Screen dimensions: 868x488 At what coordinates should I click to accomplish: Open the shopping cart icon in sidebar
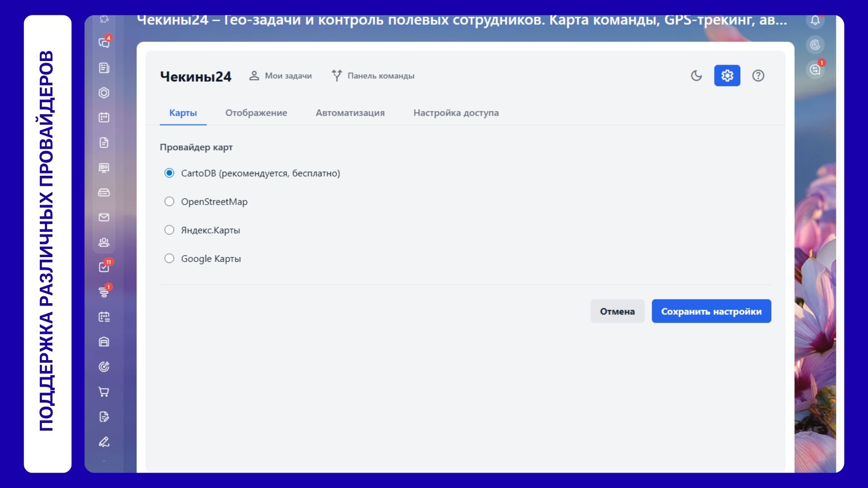pos(104,392)
